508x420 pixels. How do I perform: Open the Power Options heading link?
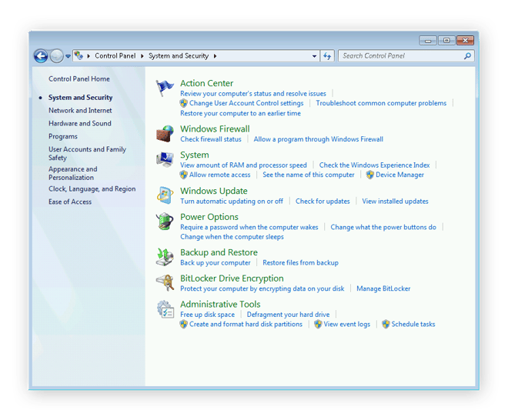click(x=209, y=217)
